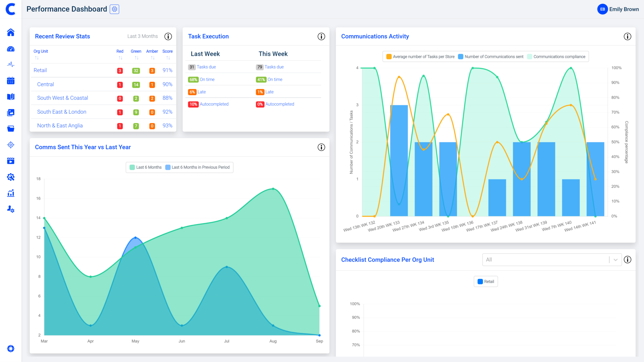The width and height of the screenshot is (644, 362).
Task: Open the user management icon at sidebar bottom
Action: 11,209
